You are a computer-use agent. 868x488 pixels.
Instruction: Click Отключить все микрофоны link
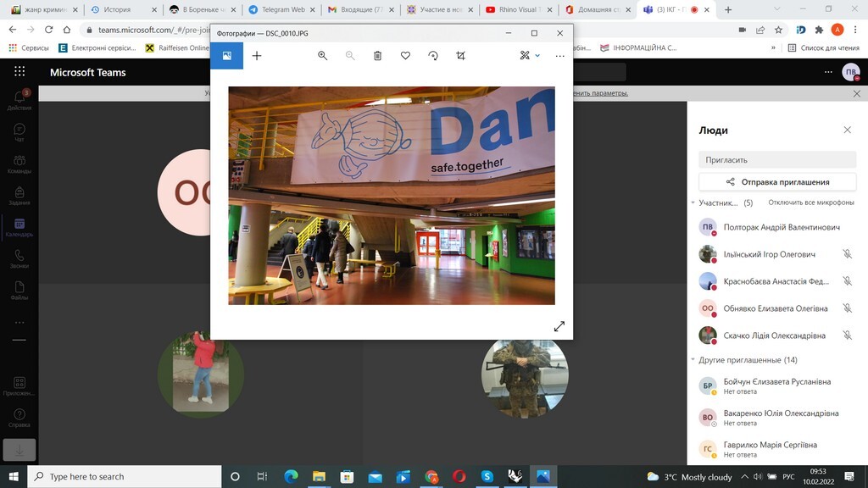point(810,203)
